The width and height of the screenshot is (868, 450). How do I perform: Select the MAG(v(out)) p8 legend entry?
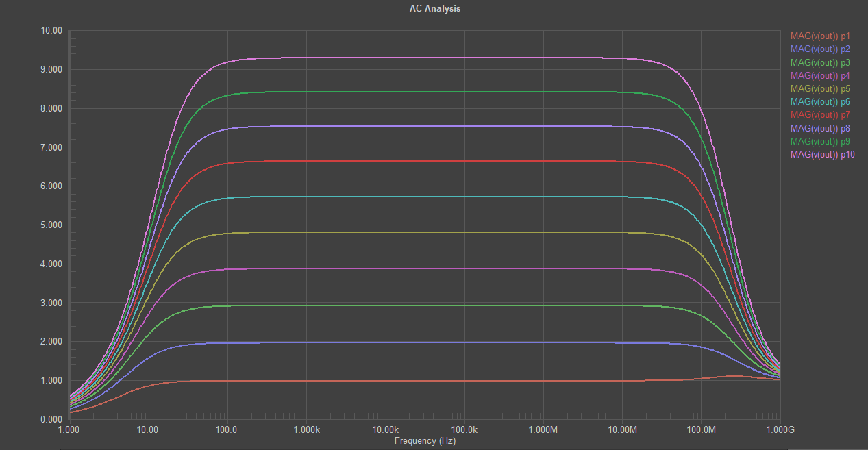[820, 128]
